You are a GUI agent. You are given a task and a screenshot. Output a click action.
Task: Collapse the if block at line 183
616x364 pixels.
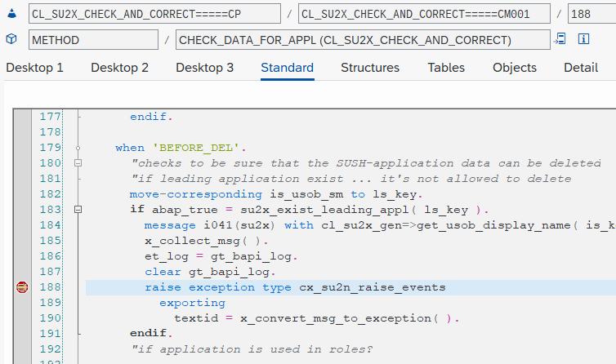pos(78,210)
